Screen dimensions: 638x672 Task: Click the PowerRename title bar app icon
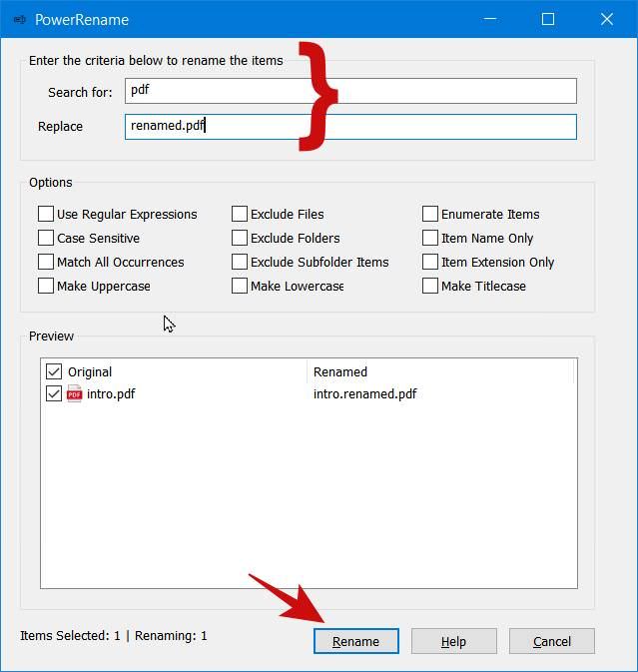(x=20, y=20)
